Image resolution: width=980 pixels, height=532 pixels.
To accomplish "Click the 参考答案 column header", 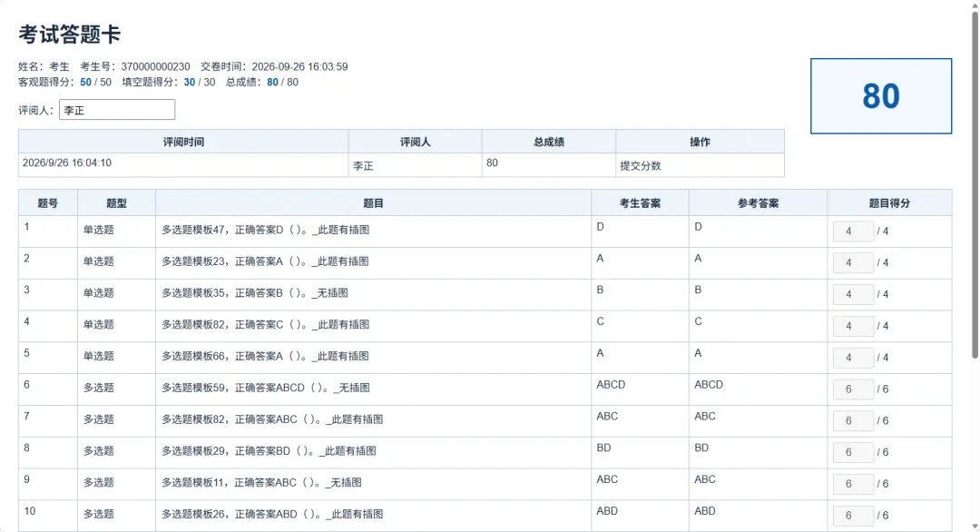I will coord(758,203).
